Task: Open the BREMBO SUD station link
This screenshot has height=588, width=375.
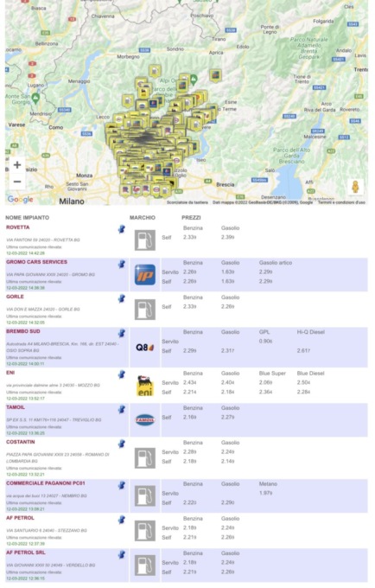Action: 23,331
